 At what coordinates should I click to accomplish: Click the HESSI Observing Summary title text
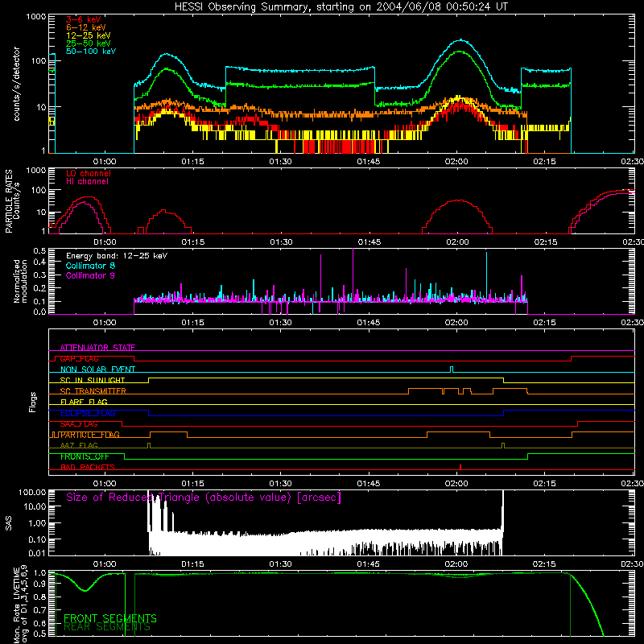point(341,7)
